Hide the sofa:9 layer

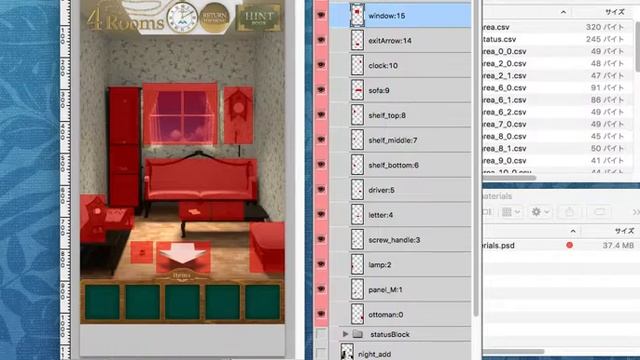321,90
